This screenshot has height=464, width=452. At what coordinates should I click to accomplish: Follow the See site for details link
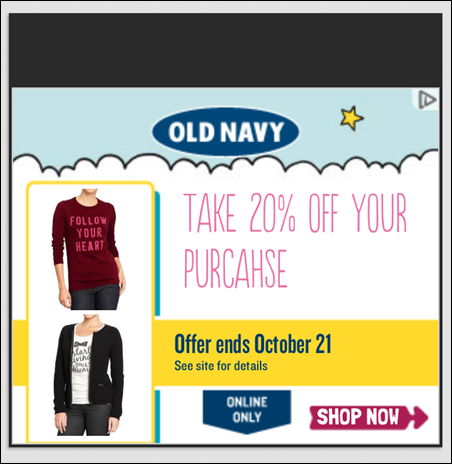[221, 366]
